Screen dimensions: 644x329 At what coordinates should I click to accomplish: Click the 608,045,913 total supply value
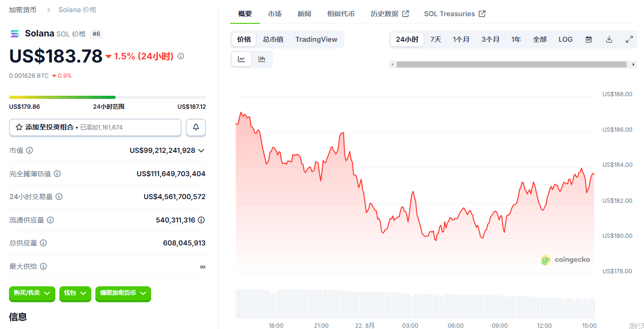coord(184,243)
